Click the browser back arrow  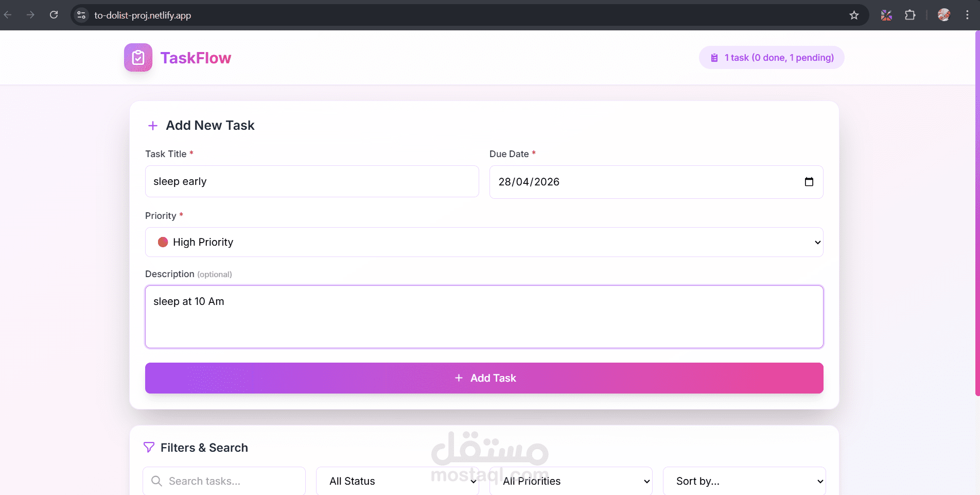pos(8,15)
